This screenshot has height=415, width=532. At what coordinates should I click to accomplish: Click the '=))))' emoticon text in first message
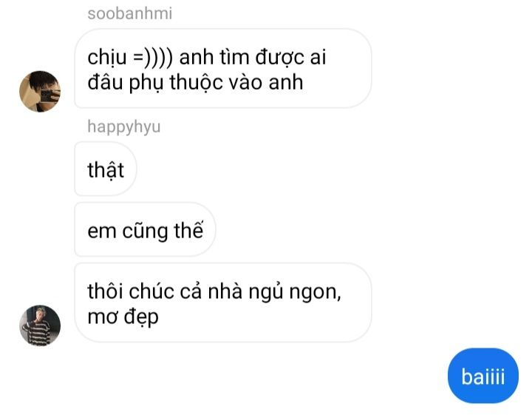pyautogui.click(x=153, y=57)
